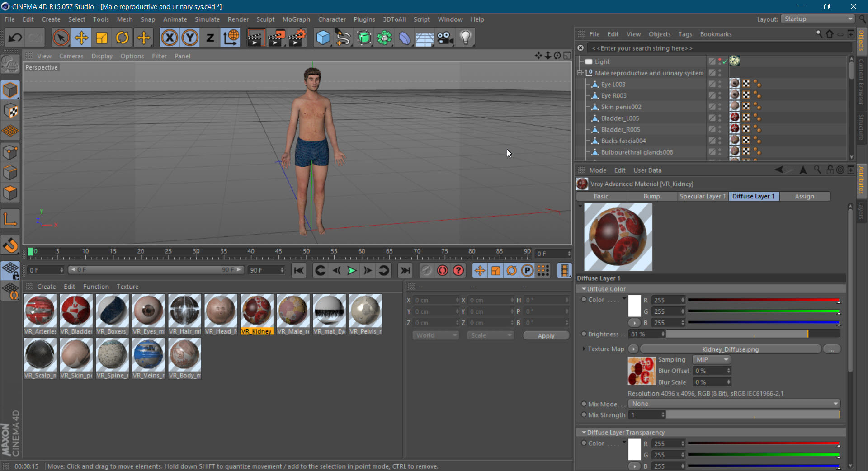Image resolution: width=868 pixels, height=471 pixels.
Task: Add a camera object from toolbar
Action: click(x=445, y=38)
